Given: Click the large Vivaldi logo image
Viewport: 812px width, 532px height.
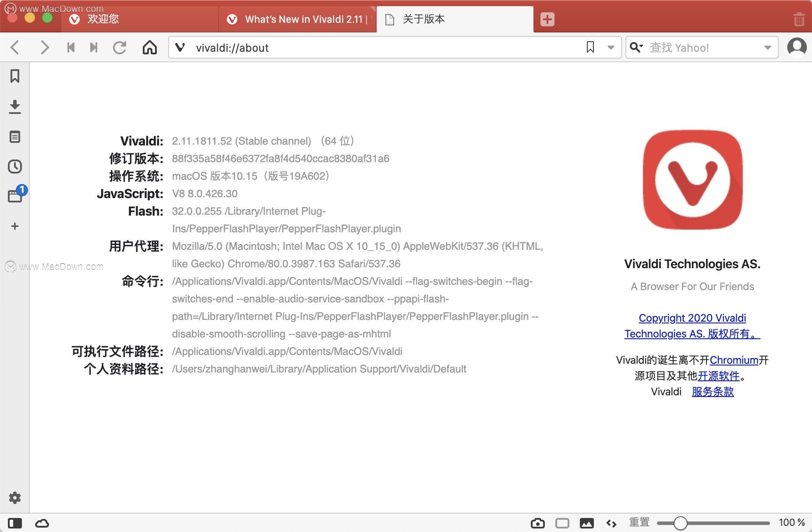Looking at the screenshot, I should [692, 179].
